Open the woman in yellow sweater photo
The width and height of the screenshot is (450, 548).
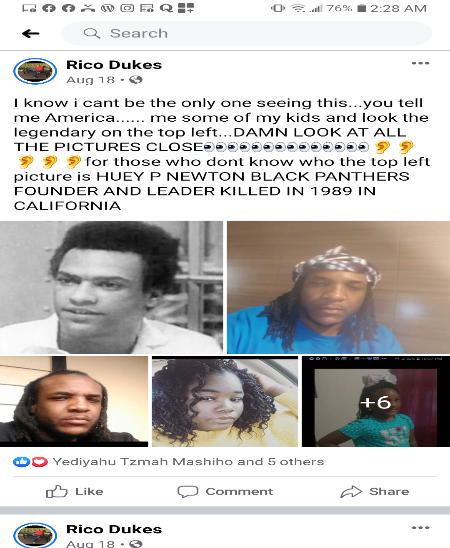225,401
